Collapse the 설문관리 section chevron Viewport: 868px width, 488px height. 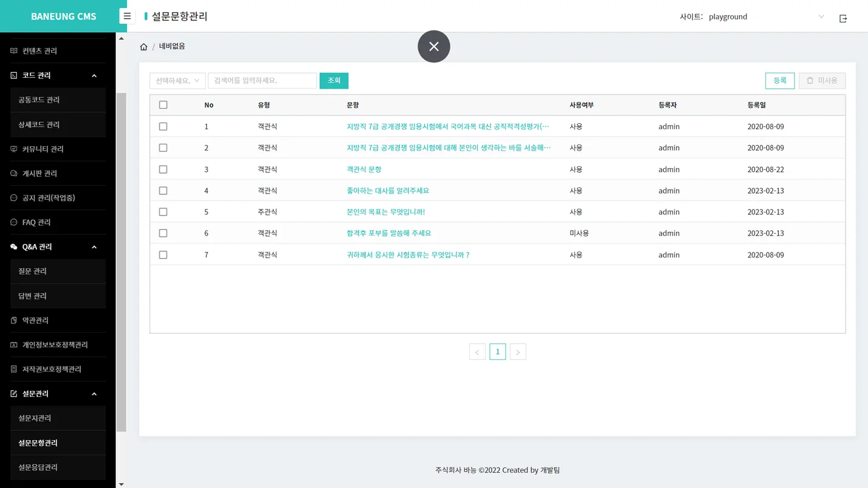tap(94, 394)
